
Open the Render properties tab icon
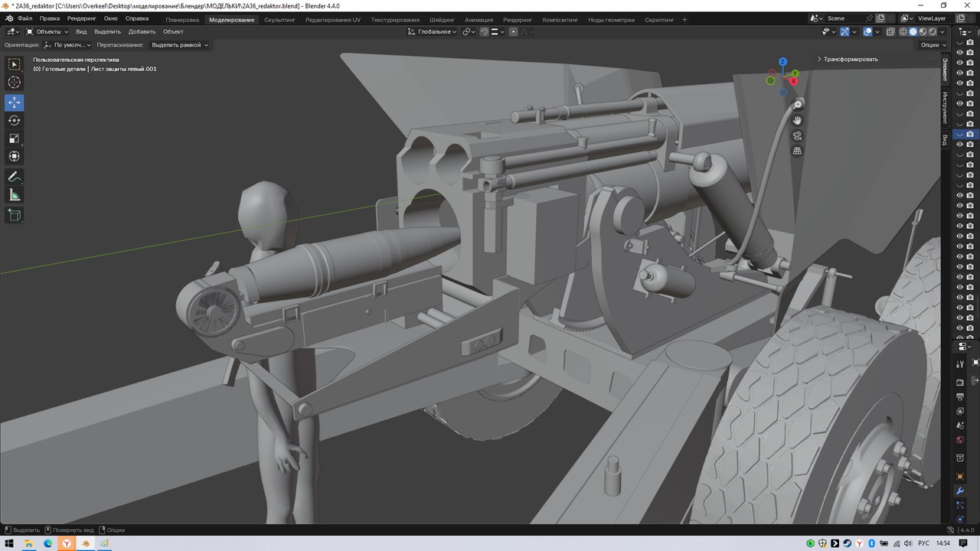point(960,382)
